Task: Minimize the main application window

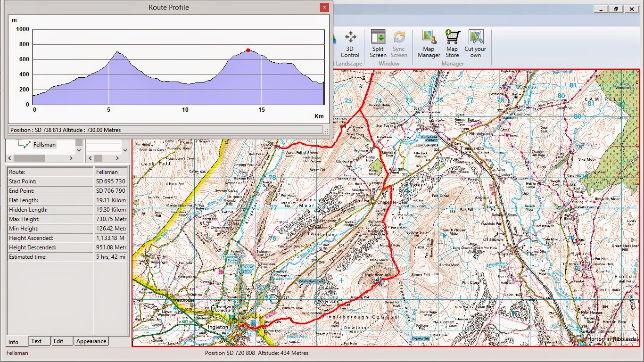Action: pyautogui.click(x=601, y=9)
